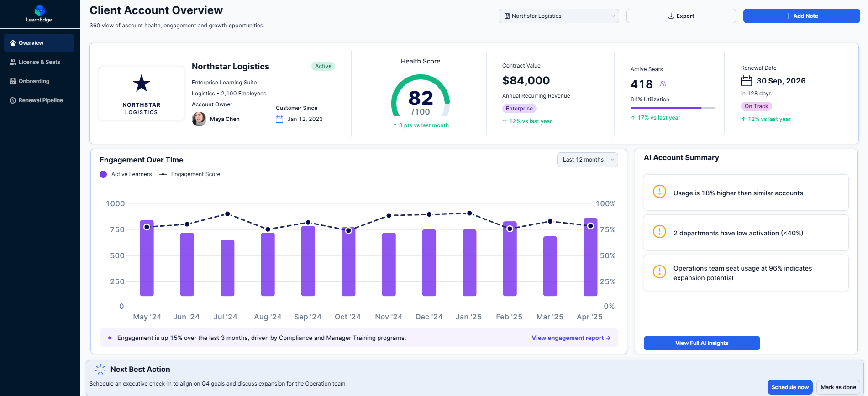Click the Customer Since calendar icon
868x396 pixels.
click(279, 119)
